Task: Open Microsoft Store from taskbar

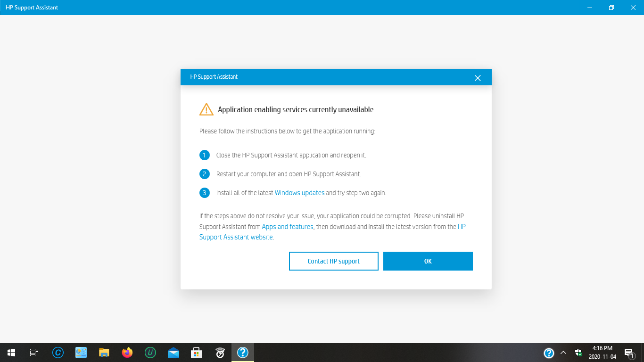Action: tap(197, 353)
